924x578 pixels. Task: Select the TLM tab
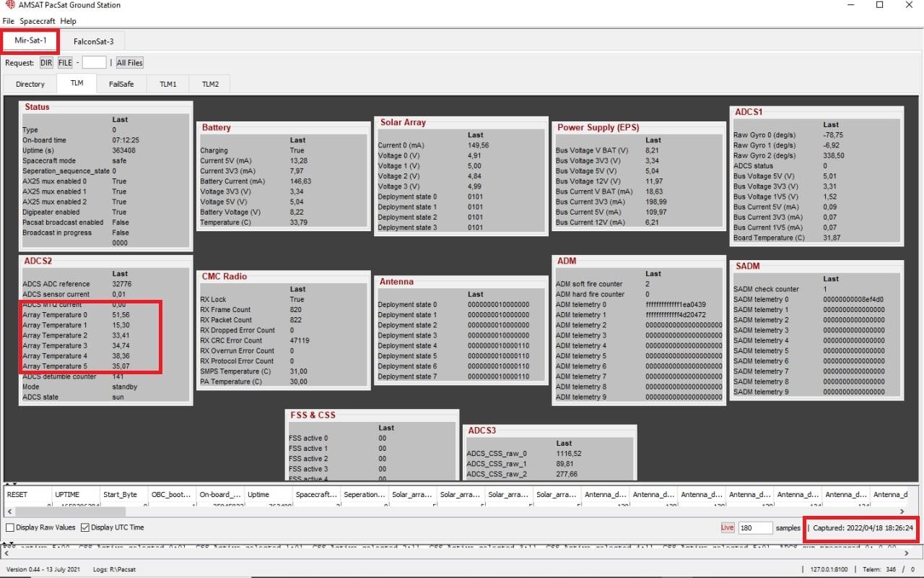click(x=77, y=83)
